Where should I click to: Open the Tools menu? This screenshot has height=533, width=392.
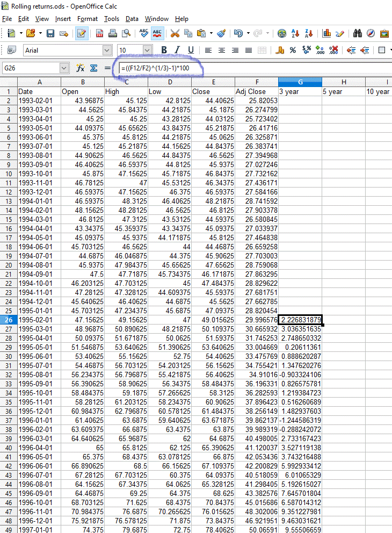click(x=111, y=19)
